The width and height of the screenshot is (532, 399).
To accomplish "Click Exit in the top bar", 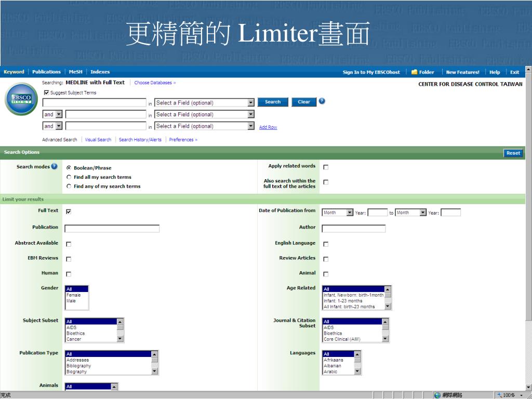I will coord(515,72).
